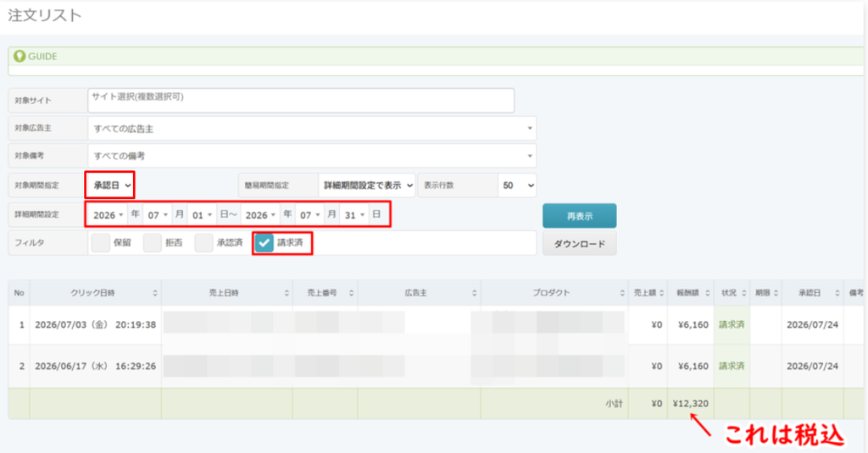This screenshot has height=453, width=868.
Task: Sort by 状況 column header
Action: (732, 293)
